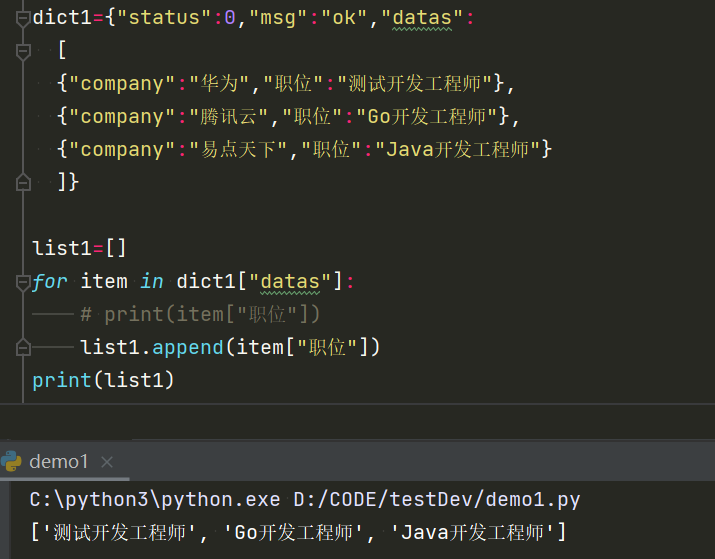Click the fold end marker beside list1.append
The image size is (715, 559).
[x=23, y=347]
